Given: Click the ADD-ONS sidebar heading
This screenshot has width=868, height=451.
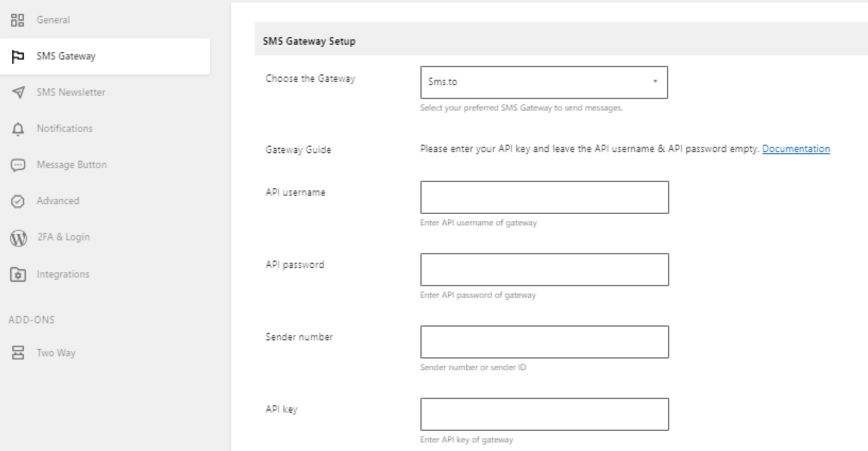Looking at the screenshot, I should (x=31, y=320).
